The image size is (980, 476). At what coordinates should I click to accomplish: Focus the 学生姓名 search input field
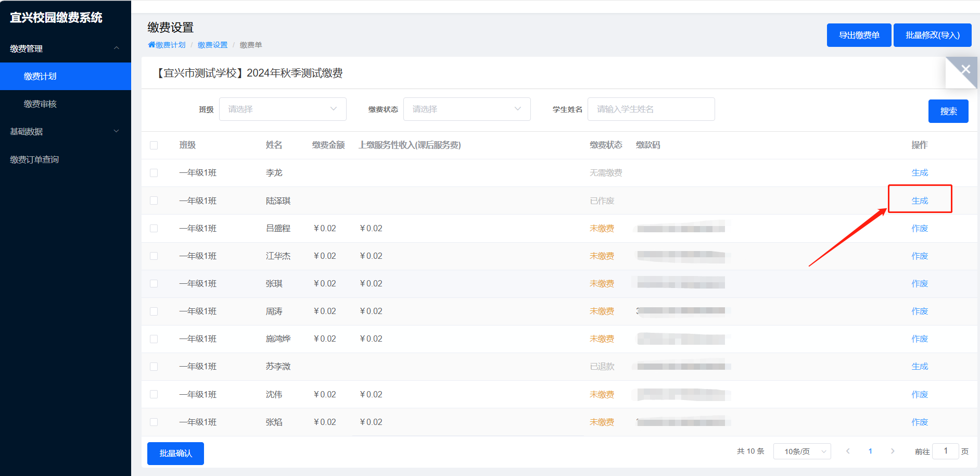click(651, 109)
